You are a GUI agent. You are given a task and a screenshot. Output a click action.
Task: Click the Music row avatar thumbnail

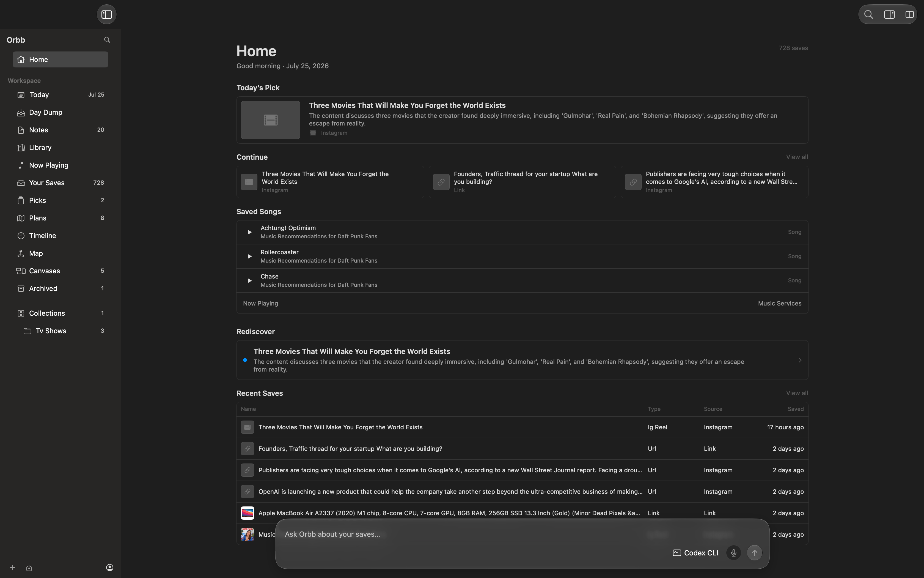click(x=248, y=535)
